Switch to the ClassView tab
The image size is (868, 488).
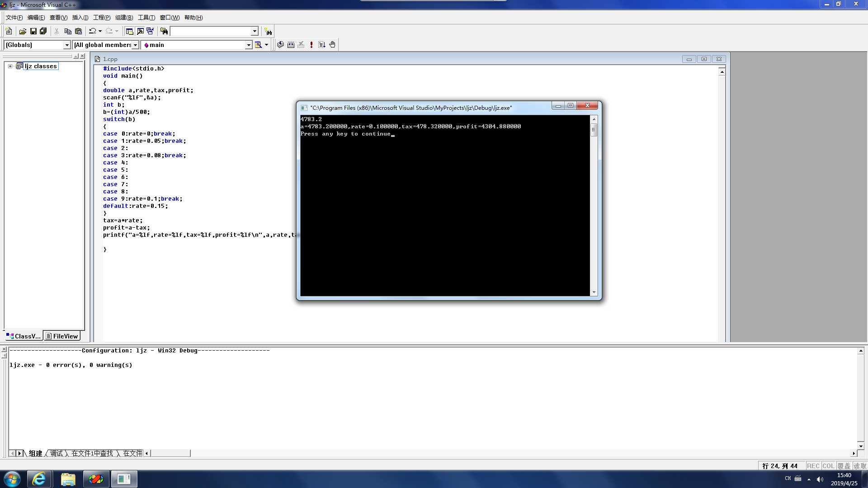[x=24, y=336]
